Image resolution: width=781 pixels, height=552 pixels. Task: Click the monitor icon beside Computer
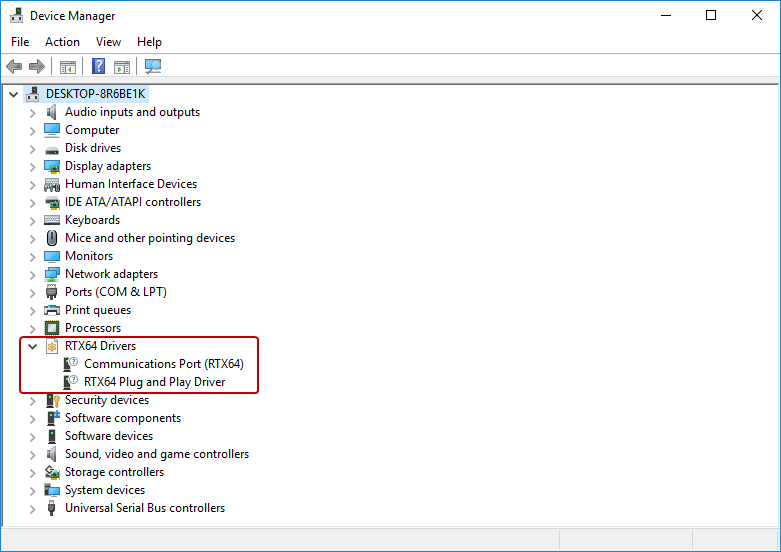click(52, 130)
